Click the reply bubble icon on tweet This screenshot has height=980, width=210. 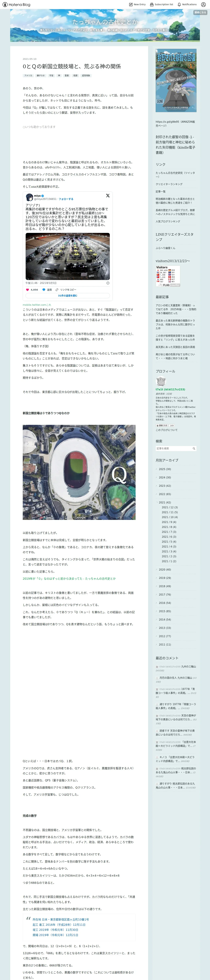44,290
